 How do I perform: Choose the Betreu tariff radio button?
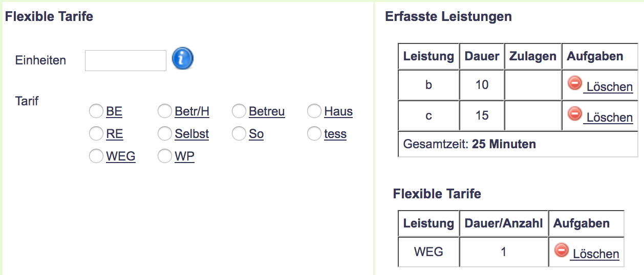(x=239, y=111)
